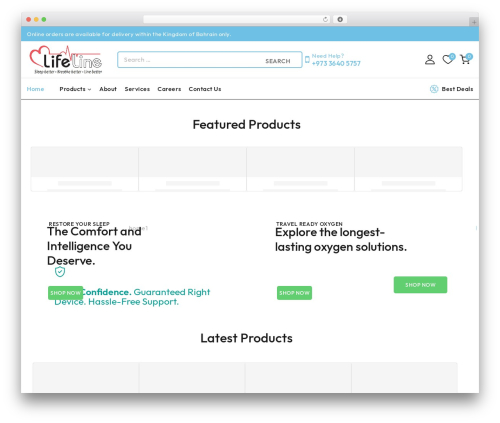
Task: Click the SEARCH button
Action: 278,61
